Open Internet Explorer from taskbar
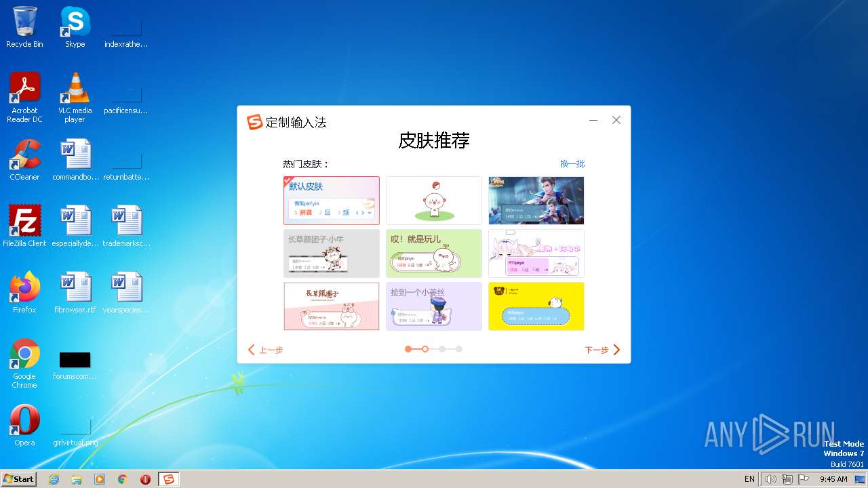This screenshot has width=868, height=488. point(54,479)
